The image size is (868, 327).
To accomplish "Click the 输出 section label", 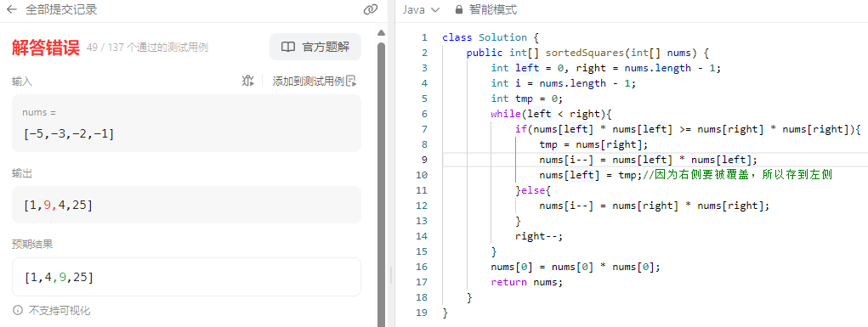I will point(22,173).
